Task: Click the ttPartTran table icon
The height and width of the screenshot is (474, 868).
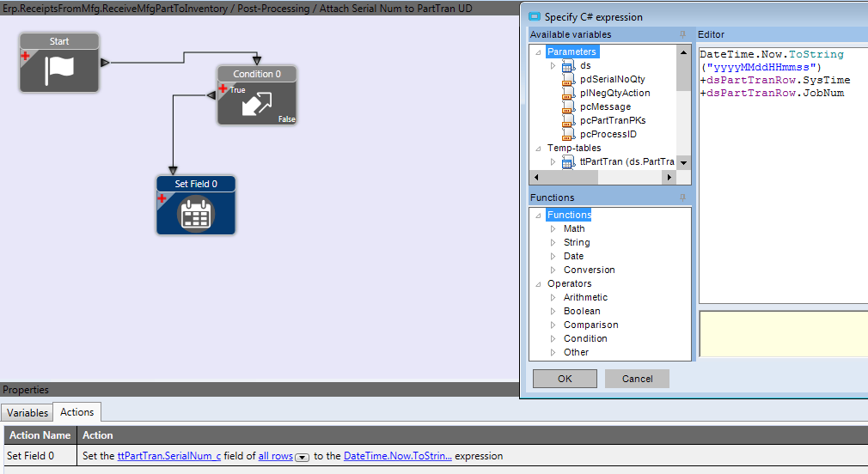Action: (568, 162)
